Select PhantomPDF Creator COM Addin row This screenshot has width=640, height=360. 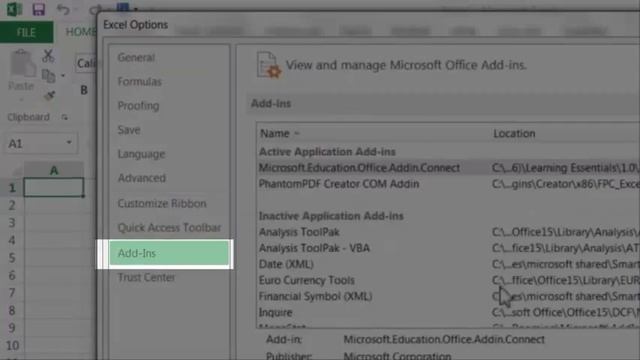449,184
